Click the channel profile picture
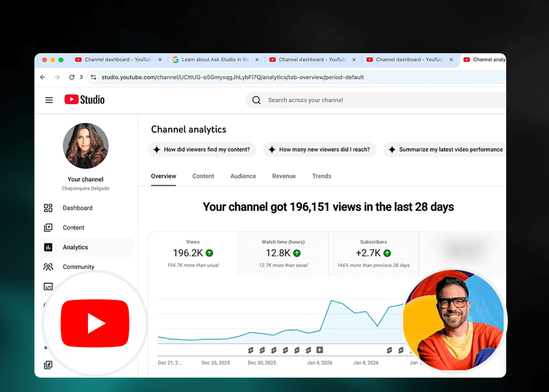Screen dimensions: 549x392 tap(85, 146)
